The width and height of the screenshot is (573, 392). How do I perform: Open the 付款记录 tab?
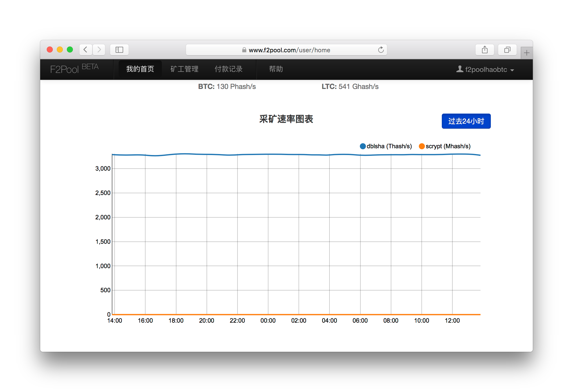228,69
